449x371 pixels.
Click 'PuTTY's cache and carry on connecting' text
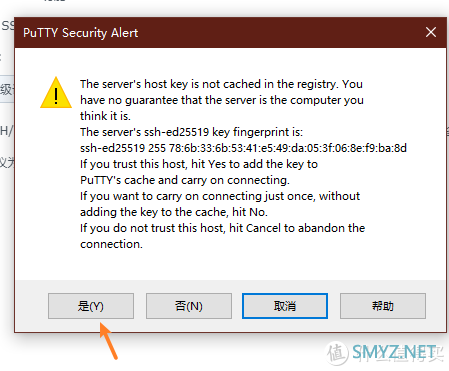pos(185,180)
